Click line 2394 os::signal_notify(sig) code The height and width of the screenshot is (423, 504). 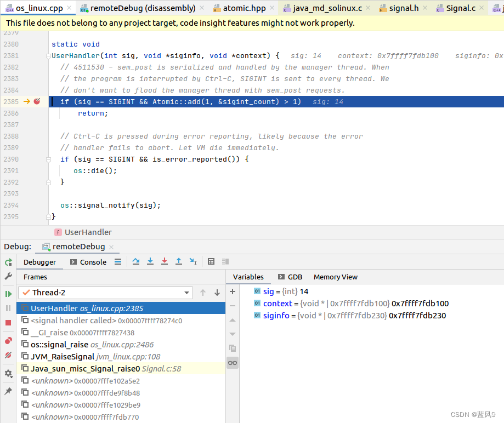pos(110,205)
